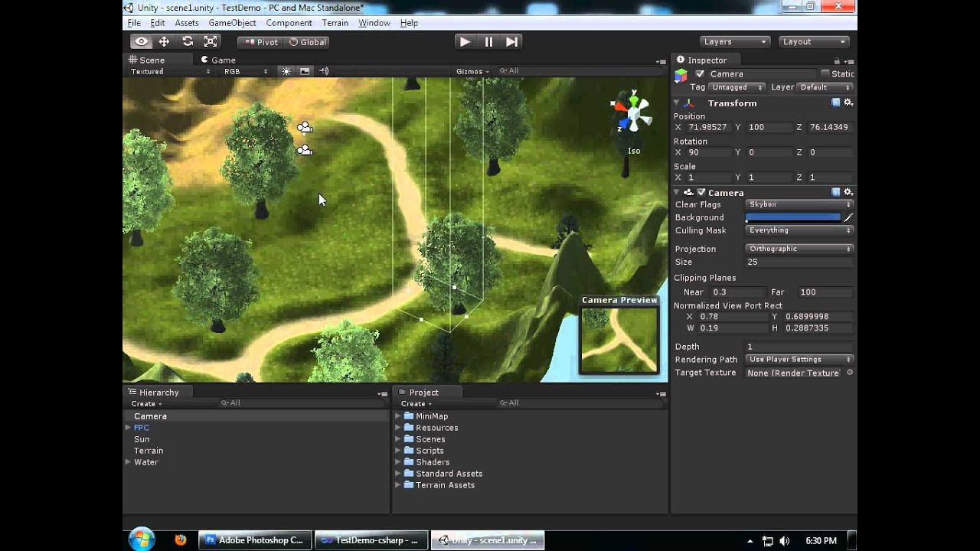Open the GameObject menu

[x=232, y=23]
